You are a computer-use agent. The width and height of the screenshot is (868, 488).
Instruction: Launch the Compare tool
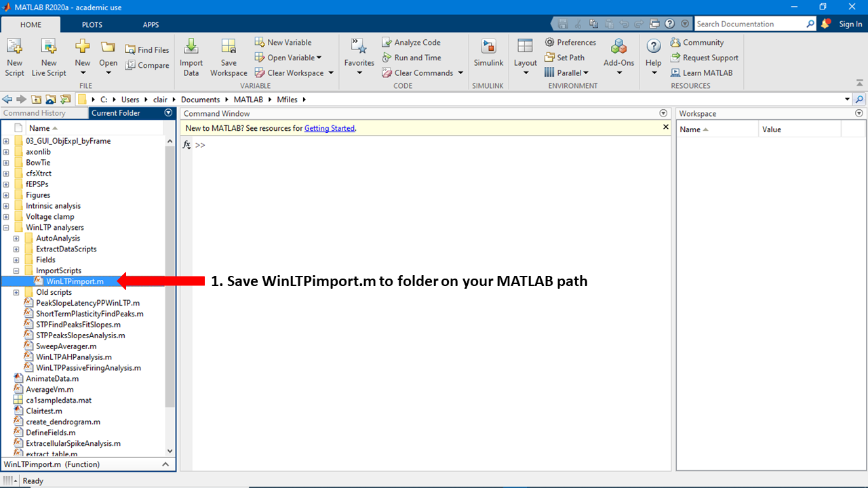(147, 66)
